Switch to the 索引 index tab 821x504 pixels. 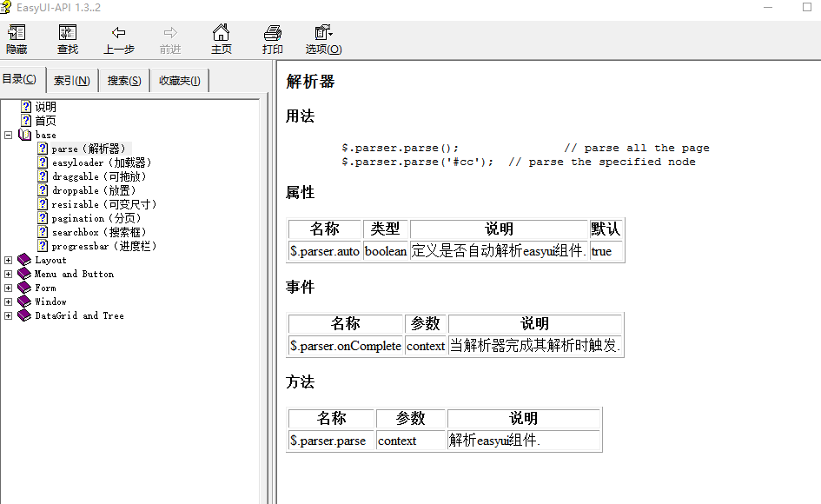pos(71,79)
